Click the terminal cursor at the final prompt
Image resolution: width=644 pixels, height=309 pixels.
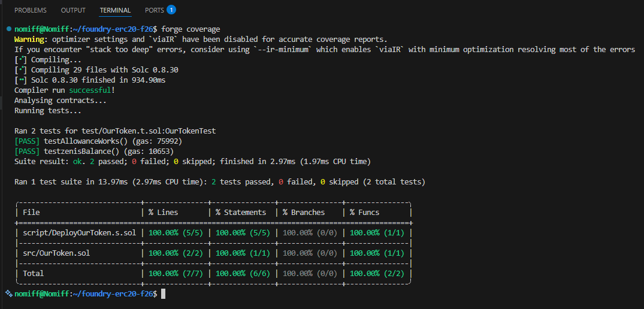(x=163, y=294)
